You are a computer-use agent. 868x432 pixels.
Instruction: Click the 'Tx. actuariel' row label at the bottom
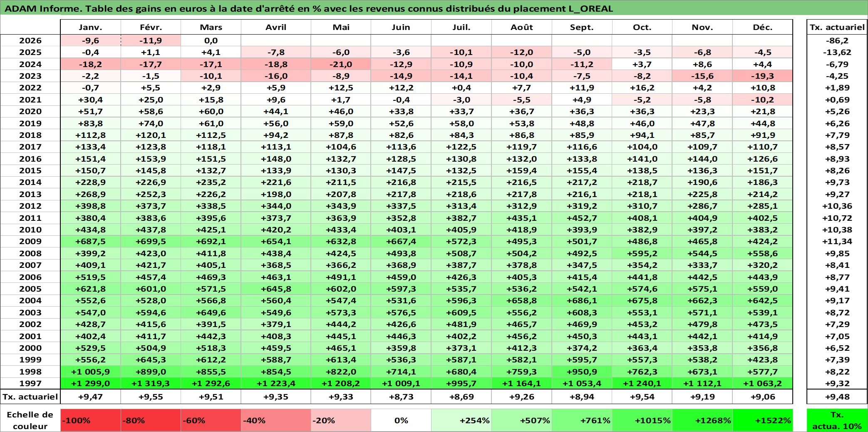coord(30,397)
